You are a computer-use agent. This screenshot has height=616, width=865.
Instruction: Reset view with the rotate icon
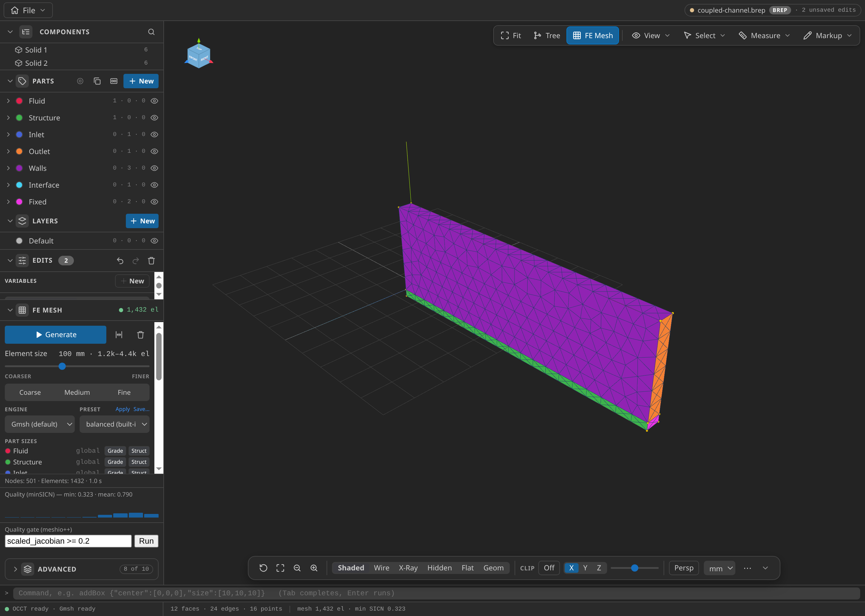263,568
